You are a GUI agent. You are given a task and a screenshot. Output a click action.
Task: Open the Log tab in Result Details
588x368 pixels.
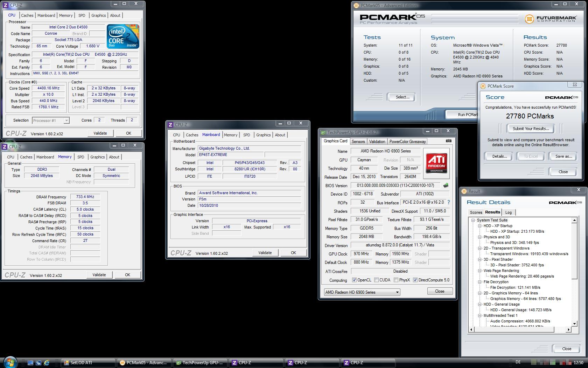(508, 212)
